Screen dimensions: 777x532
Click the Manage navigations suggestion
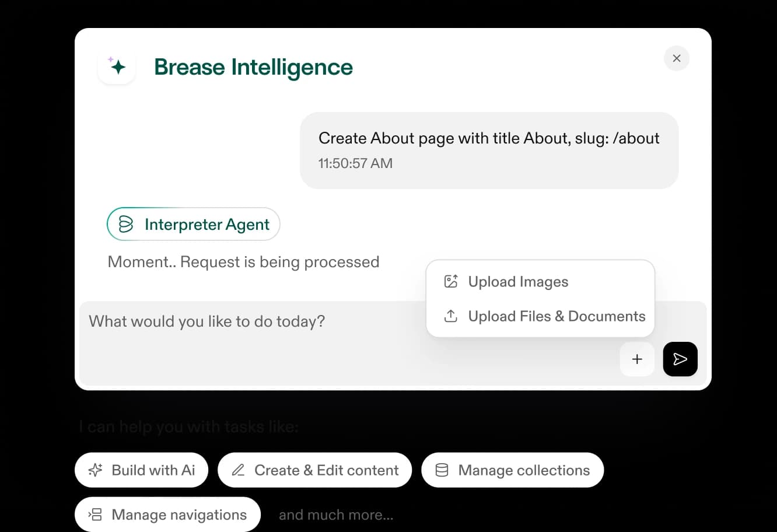167,514
